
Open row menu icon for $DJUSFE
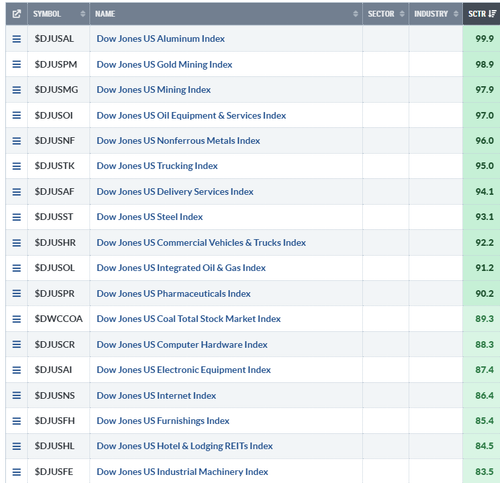[x=17, y=472]
